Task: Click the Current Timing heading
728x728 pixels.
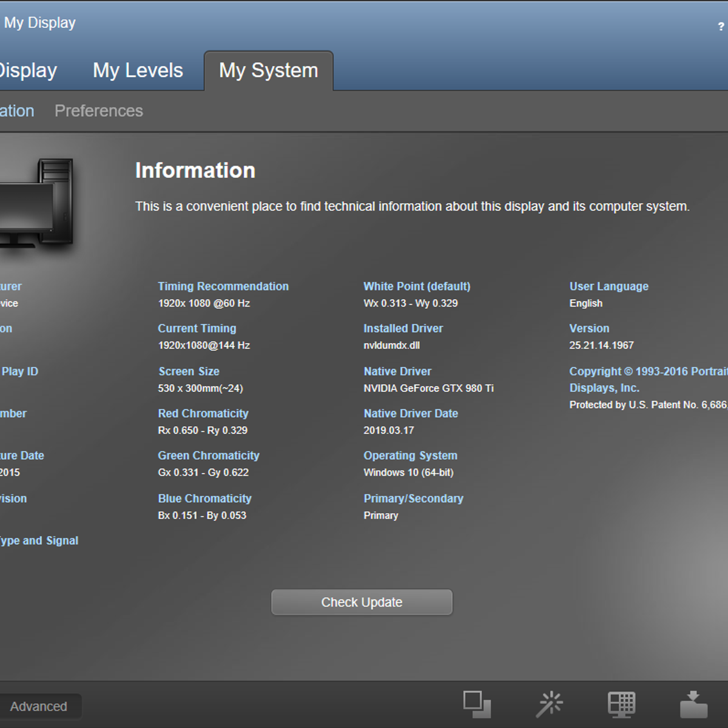Action: [197, 328]
